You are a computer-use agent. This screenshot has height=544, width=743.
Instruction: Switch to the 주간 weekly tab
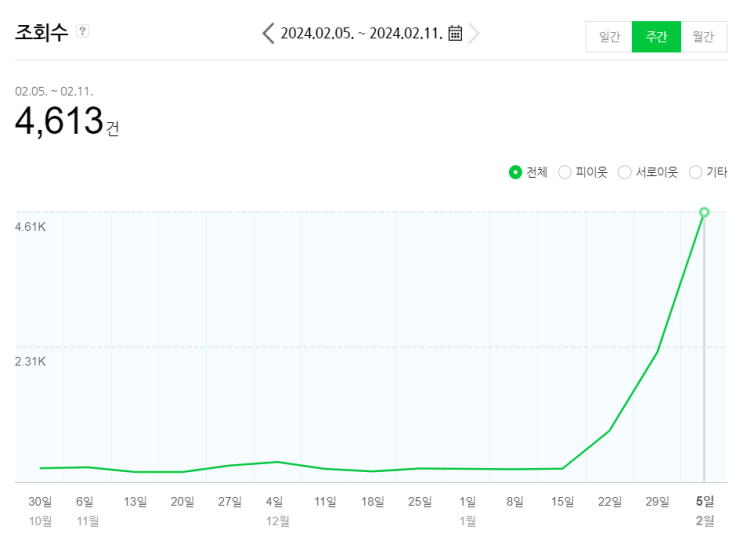pos(656,36)
